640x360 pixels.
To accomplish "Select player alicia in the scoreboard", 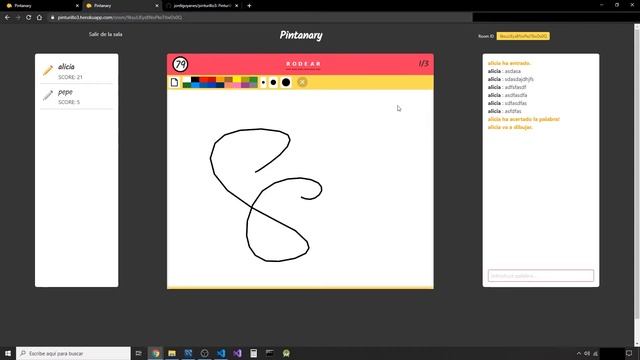I will click(76, 71).
